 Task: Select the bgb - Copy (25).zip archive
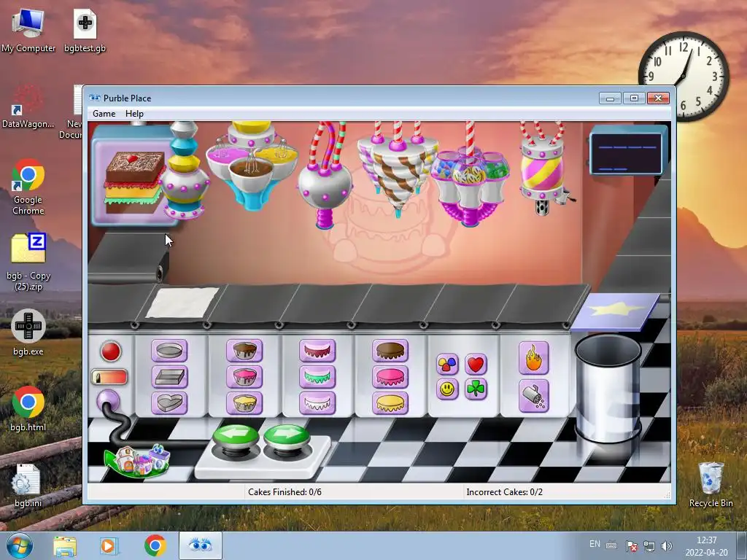tap(28, 262)
